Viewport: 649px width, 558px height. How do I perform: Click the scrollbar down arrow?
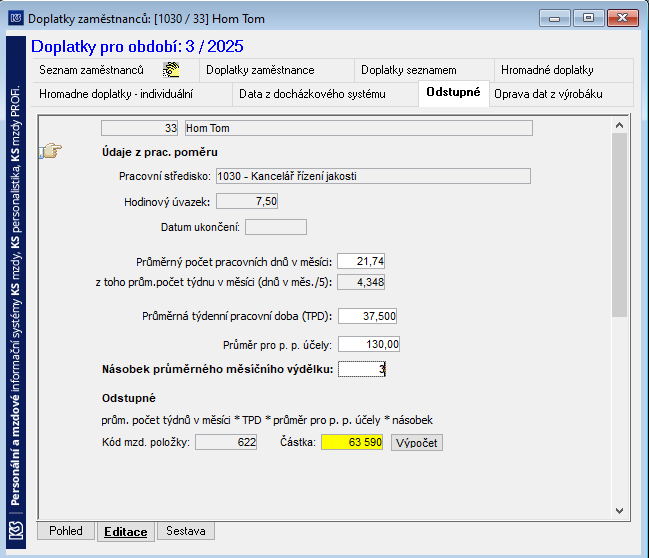(619, 511)
